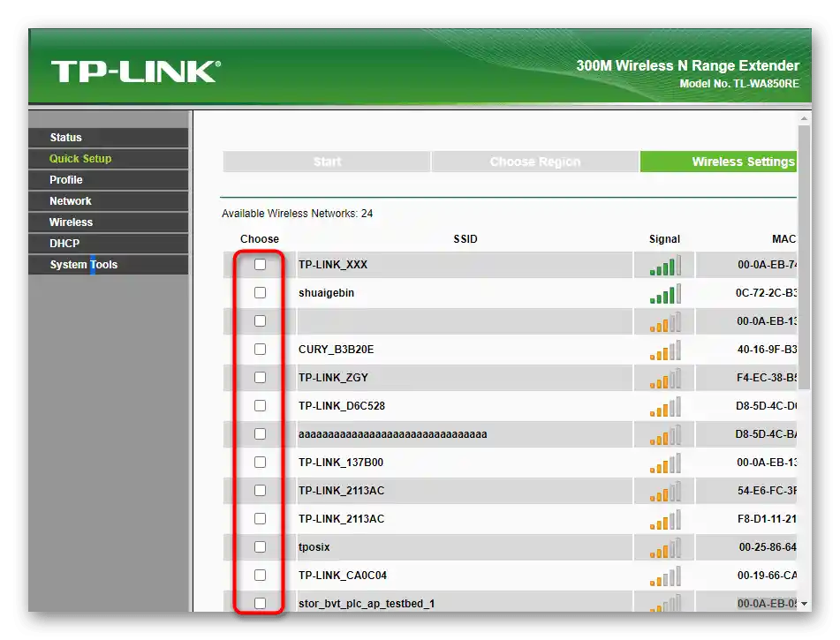Click MAC address starting 00-19-66
This screenshot has height=640, width=840.
(768, 576)
